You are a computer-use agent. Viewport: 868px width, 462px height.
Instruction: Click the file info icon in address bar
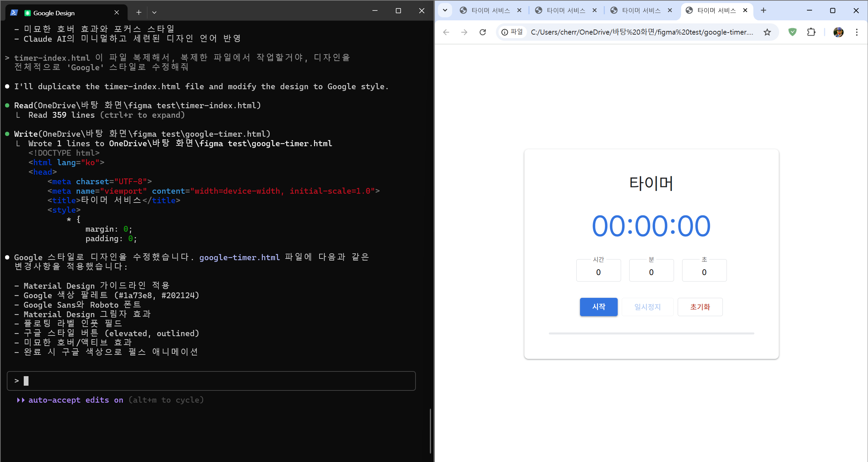[505, 32]
